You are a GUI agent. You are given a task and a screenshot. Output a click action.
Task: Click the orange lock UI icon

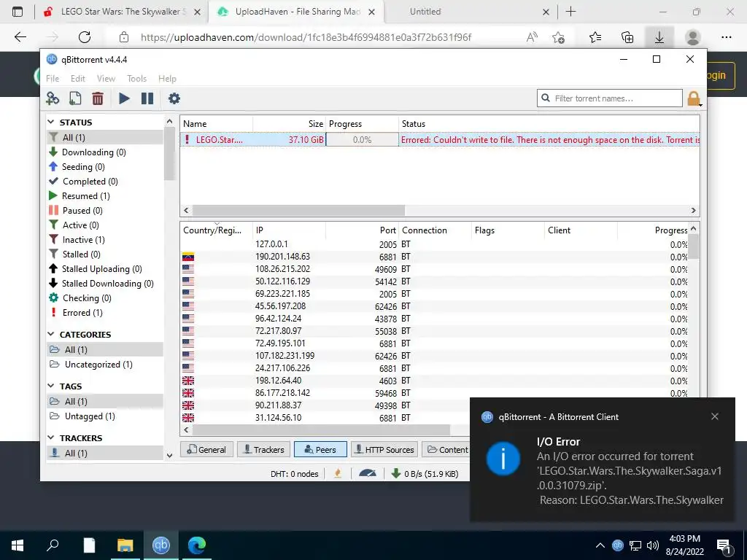[x=694, y=98]
